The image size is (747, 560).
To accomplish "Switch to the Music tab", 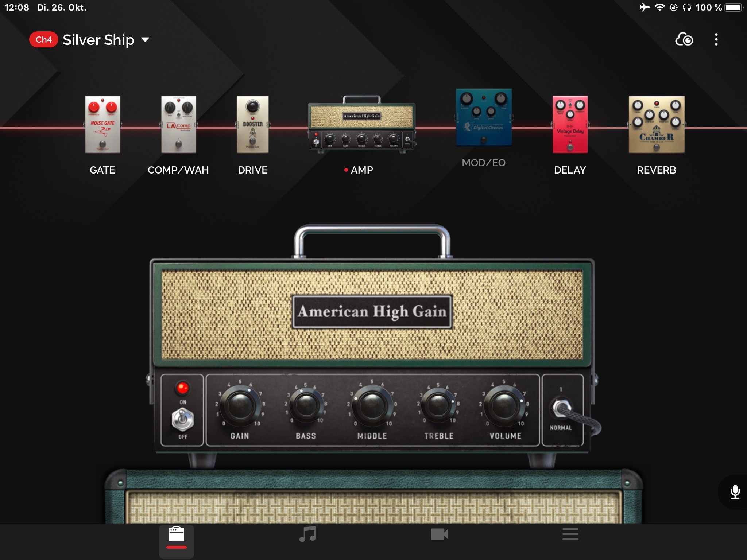I will click(307, 534).
